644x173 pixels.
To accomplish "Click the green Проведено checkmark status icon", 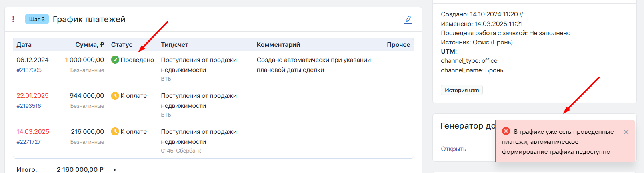I will [115, 60].
